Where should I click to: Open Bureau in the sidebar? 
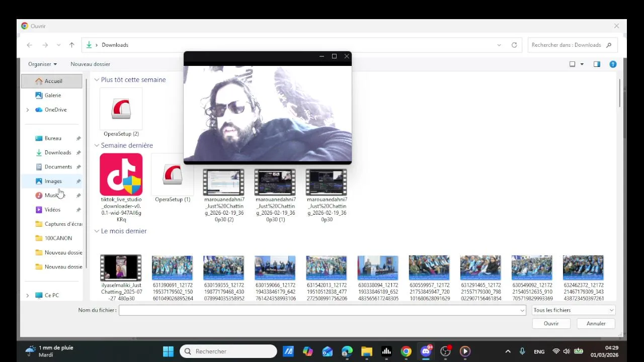point(53,138)
